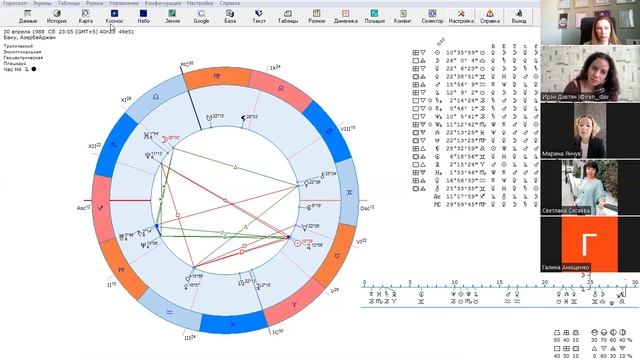Click the Virgo sign segment on chart
This screenshot has height=360, width=640.
coord(216,77)
